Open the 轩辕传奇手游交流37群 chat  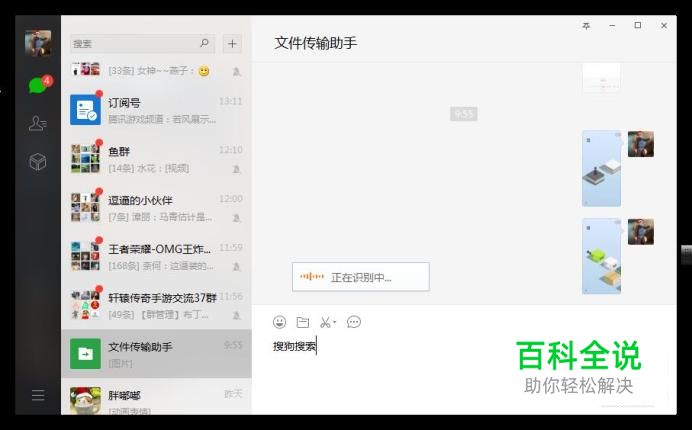pyautogui.click(x=156, y=305)
